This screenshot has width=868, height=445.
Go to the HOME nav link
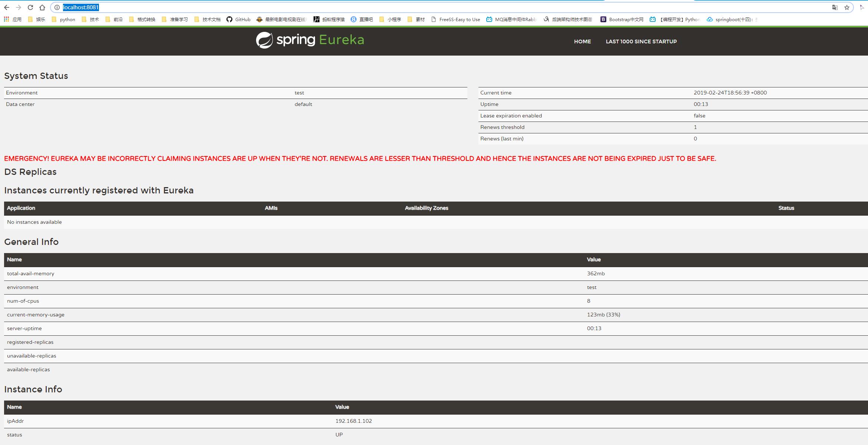pyautogui.click(x=582, y=41)
